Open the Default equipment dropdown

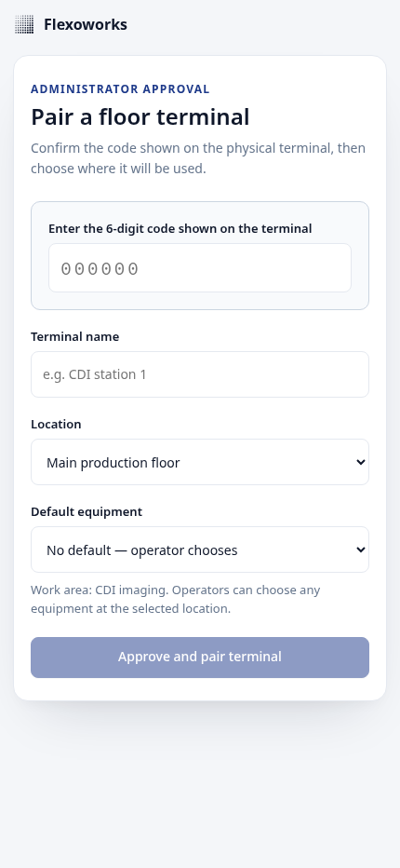200,549
